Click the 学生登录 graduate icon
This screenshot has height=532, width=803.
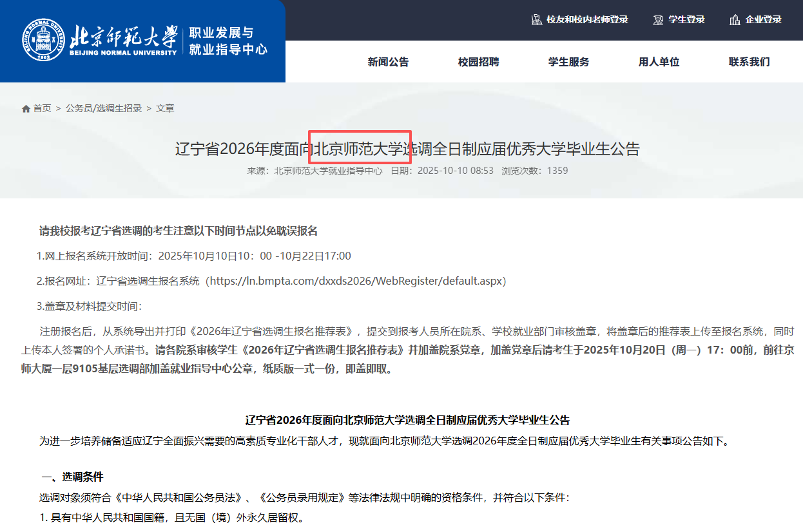click(658, 20)
